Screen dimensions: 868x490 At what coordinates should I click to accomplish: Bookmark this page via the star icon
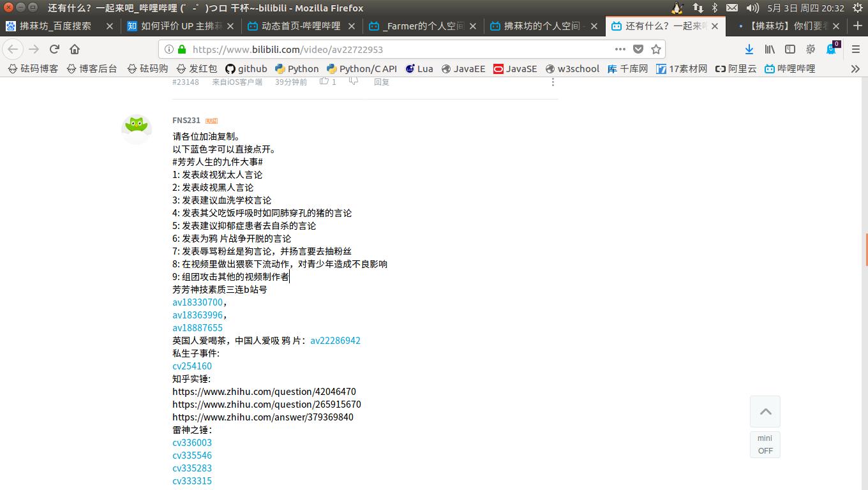pyautogui.click(x=655, y=49)
